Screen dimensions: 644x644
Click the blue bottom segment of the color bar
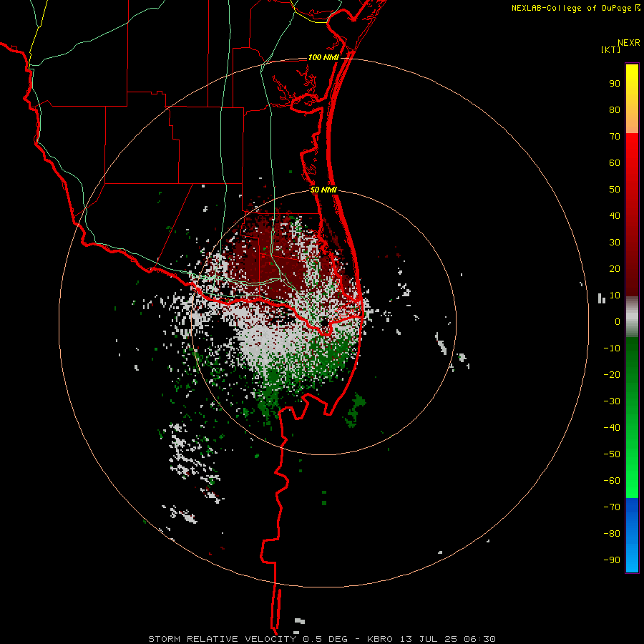click(x=632, y=535)
